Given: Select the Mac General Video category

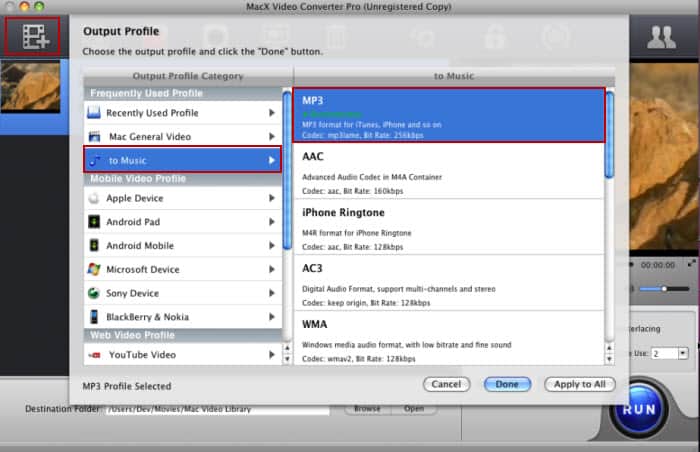Looking at the screenshot, I should (183, 136).
